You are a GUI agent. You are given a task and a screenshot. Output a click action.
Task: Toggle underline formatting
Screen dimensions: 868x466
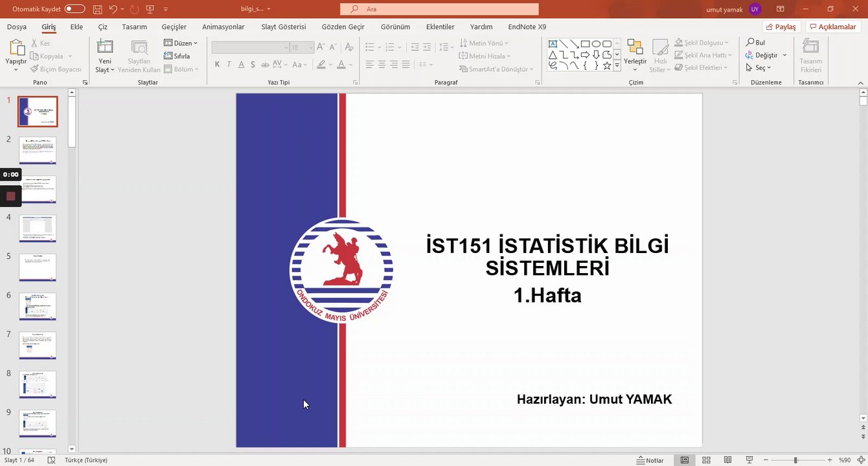241,64
